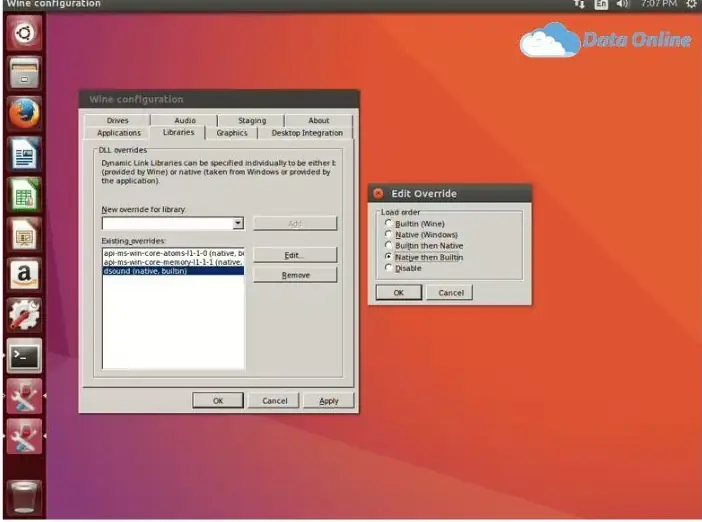Remove the selected DLL override

coord(295,275)
